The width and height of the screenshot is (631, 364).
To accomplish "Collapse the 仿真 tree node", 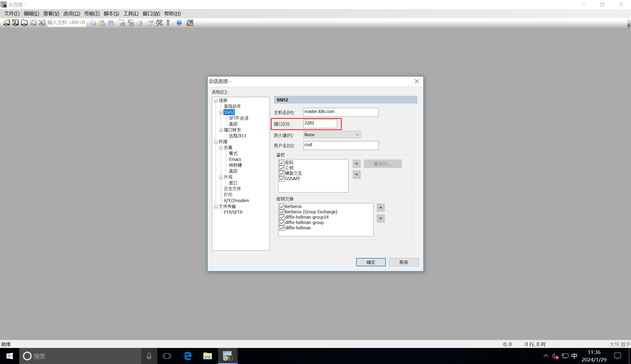I will 221,148.
